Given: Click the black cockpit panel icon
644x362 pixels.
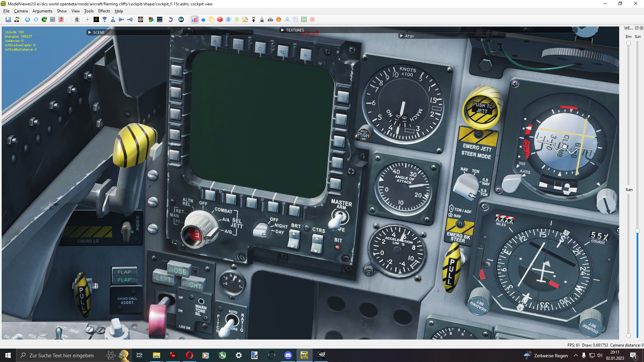Looking at the screenshot, I should (x=160, y=19).
